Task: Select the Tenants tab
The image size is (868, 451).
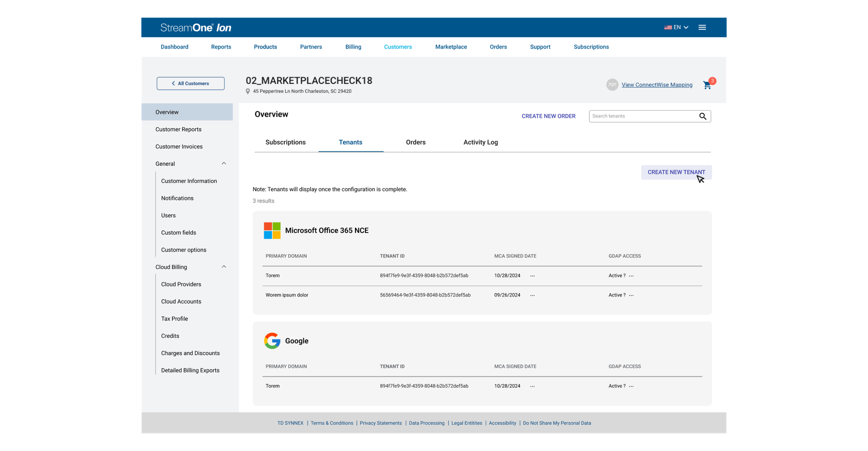Action: [351, 142]
